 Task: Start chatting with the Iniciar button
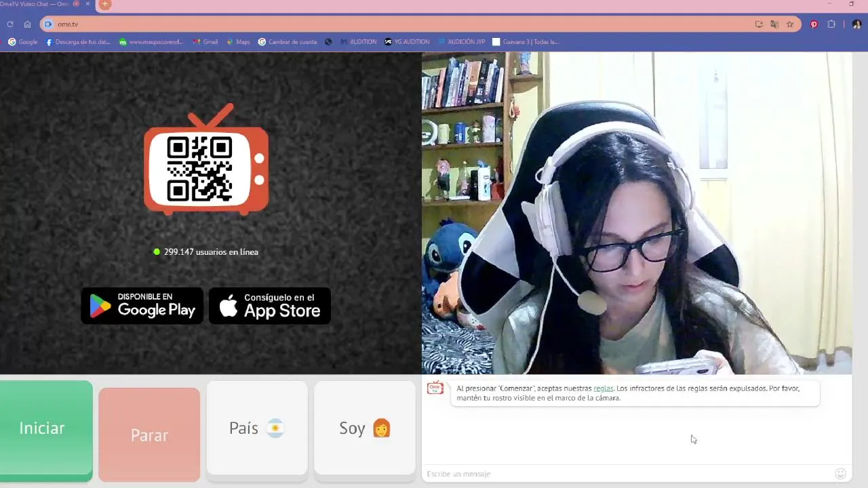(x=46, y=430)
